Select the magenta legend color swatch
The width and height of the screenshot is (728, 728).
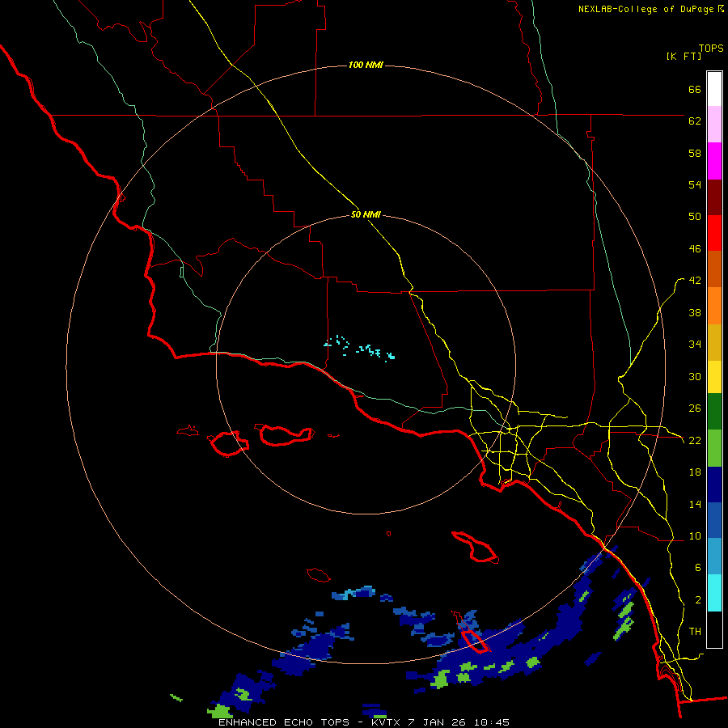714,161
